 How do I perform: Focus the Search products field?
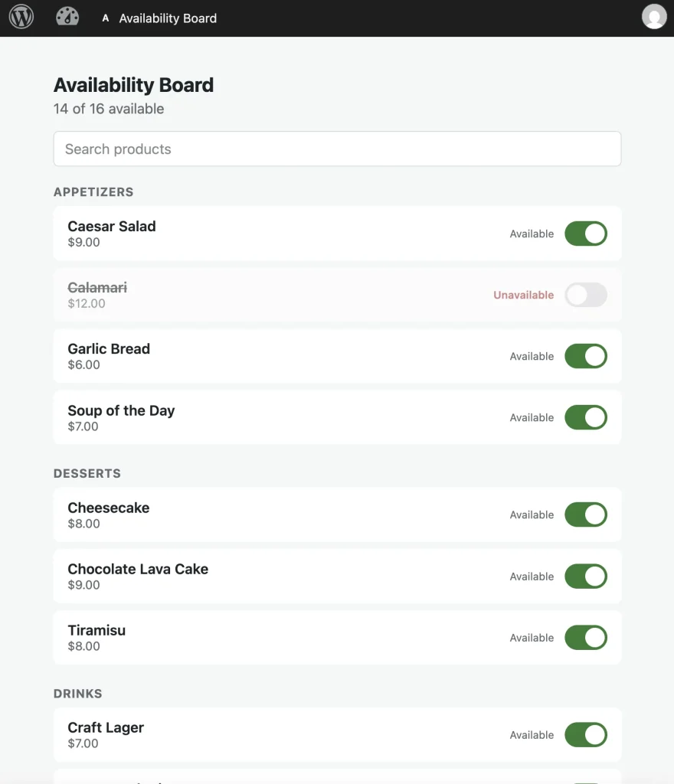tap(337, 149)
